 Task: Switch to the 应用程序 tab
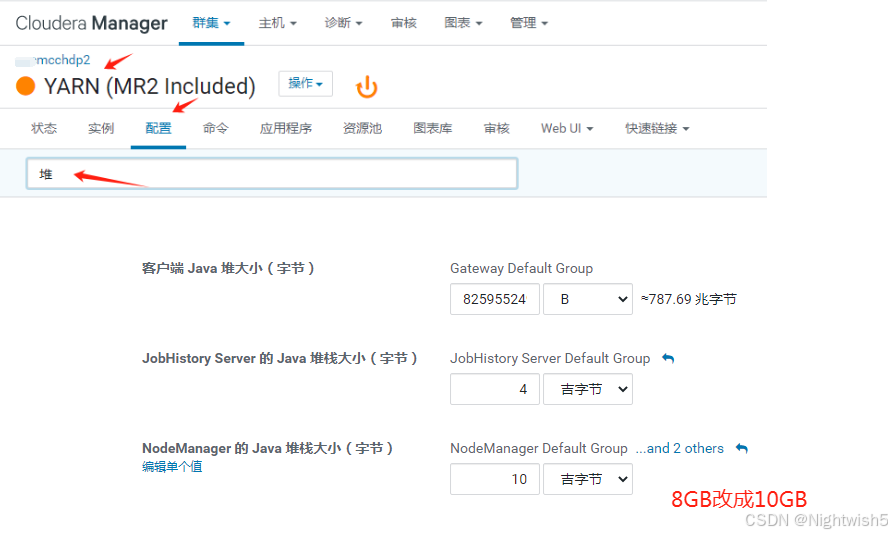(286, 128)
